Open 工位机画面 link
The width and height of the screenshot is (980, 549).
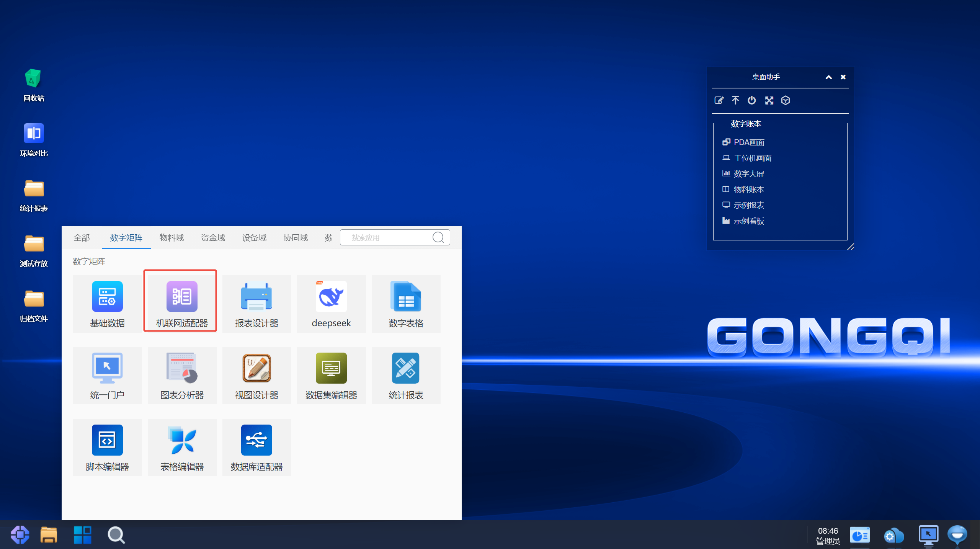pos(746,158)
